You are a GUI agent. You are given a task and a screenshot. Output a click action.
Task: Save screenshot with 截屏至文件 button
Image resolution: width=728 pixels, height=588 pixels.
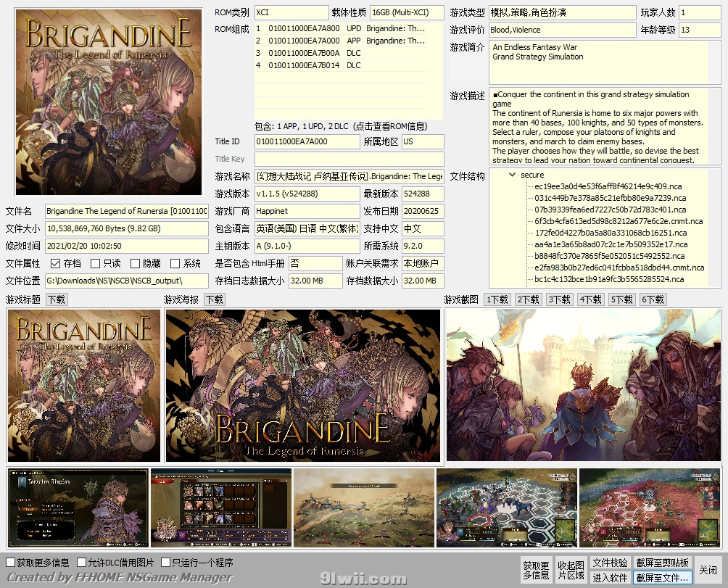pos(663,578)
